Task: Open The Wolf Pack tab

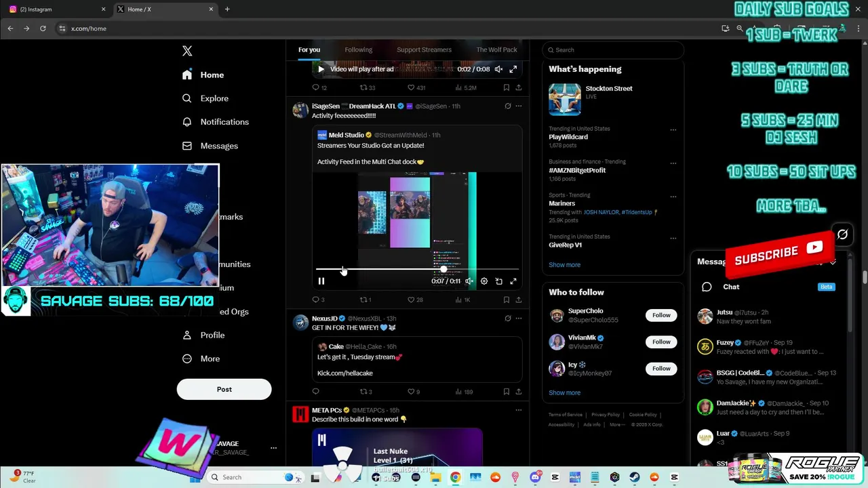Action: pyautogui.click(x=496, y=49)
